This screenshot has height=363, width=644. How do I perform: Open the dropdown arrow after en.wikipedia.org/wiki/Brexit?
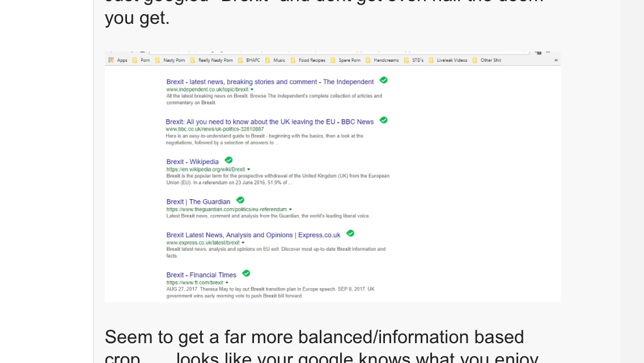pos(248,170)
